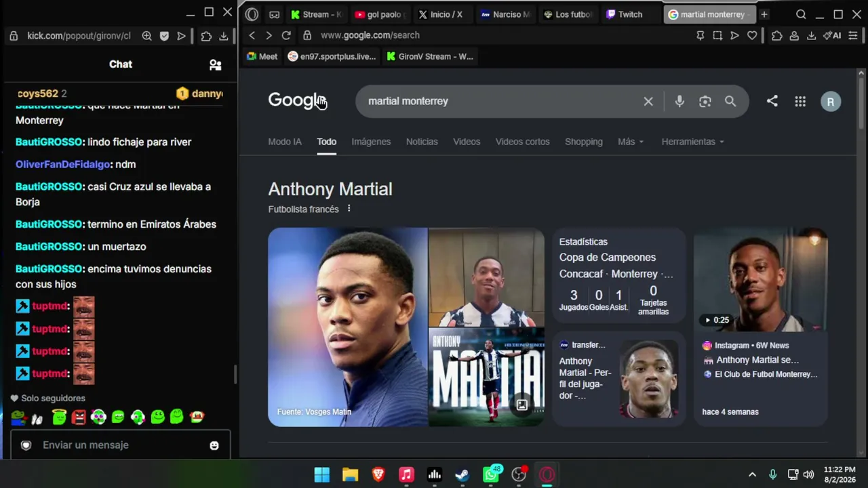Screen dimensions: 868x488
Task: Open the en97.sportplus.live bookmark
Action: (x=332, y=56)
